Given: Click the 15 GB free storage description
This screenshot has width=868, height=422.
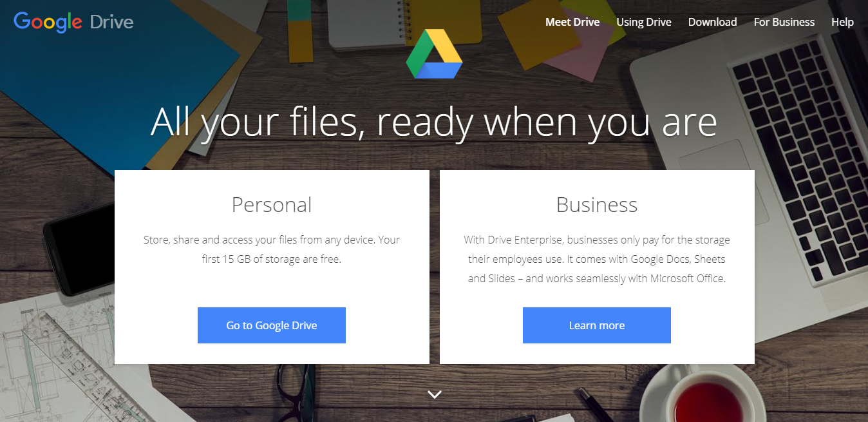Looking at the screenshot, I should point(272,250).
